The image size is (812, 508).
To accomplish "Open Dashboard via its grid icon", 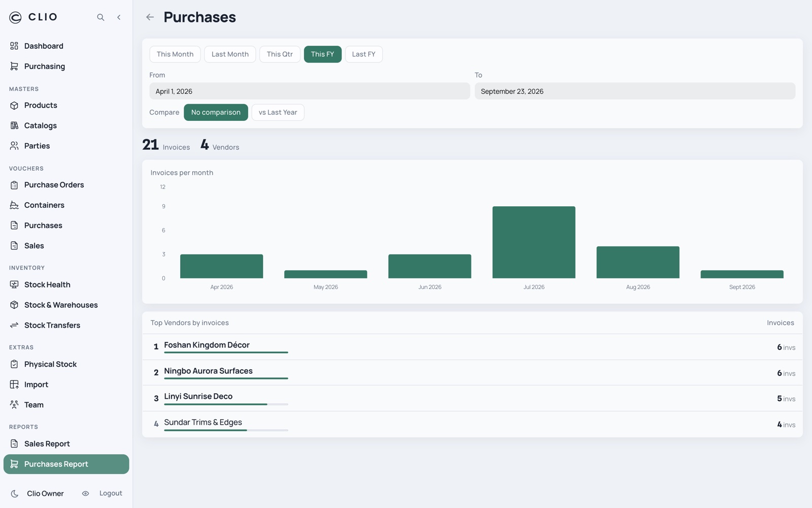I will point(14,46).
